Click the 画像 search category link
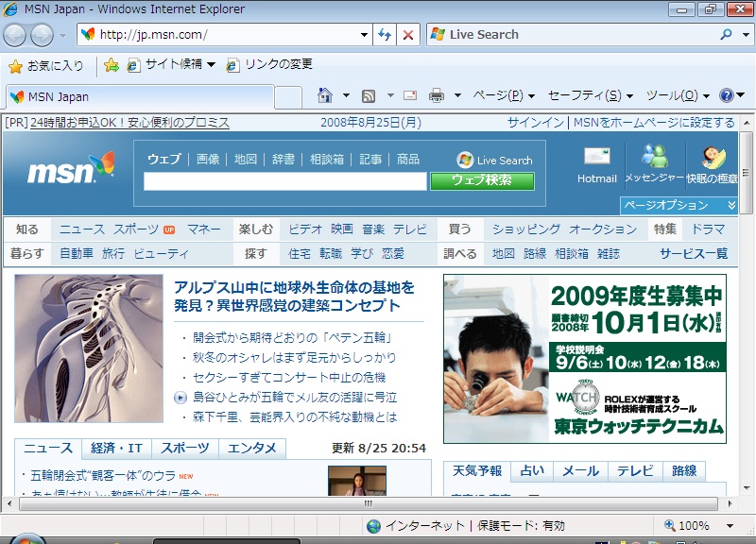Viewport: 756px width, 544px height. click(208, 159)
